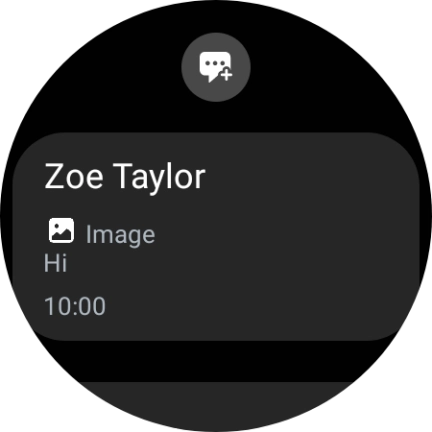The height and width of the screenshot is (432, 432).
Task: Open the thread showing 'Hi' at 10:00
Action: pyautogui.click(x=216, y=236)
